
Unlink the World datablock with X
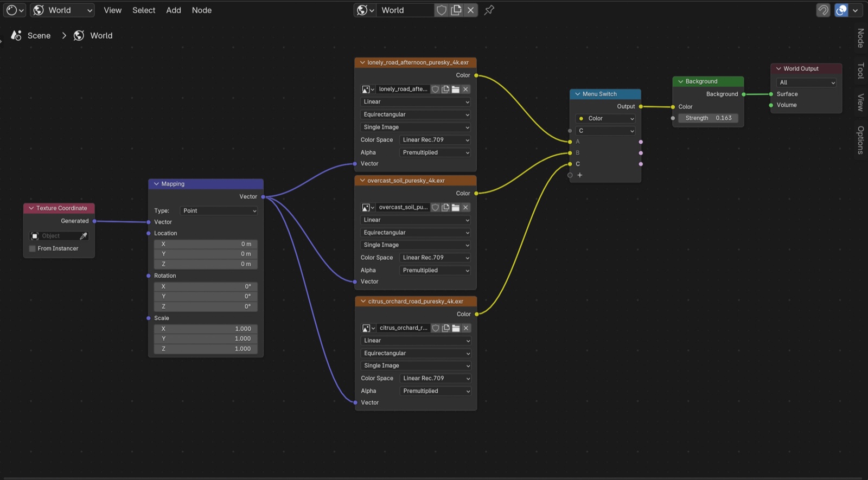point(471,10)
